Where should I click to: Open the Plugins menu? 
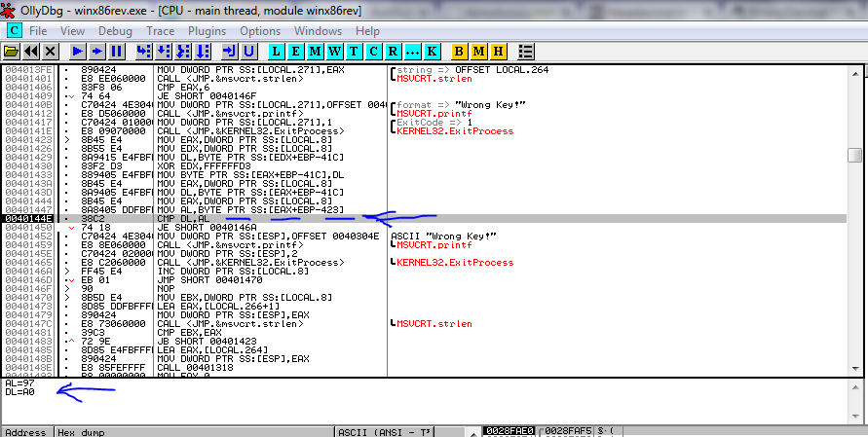tap(208, 31)
